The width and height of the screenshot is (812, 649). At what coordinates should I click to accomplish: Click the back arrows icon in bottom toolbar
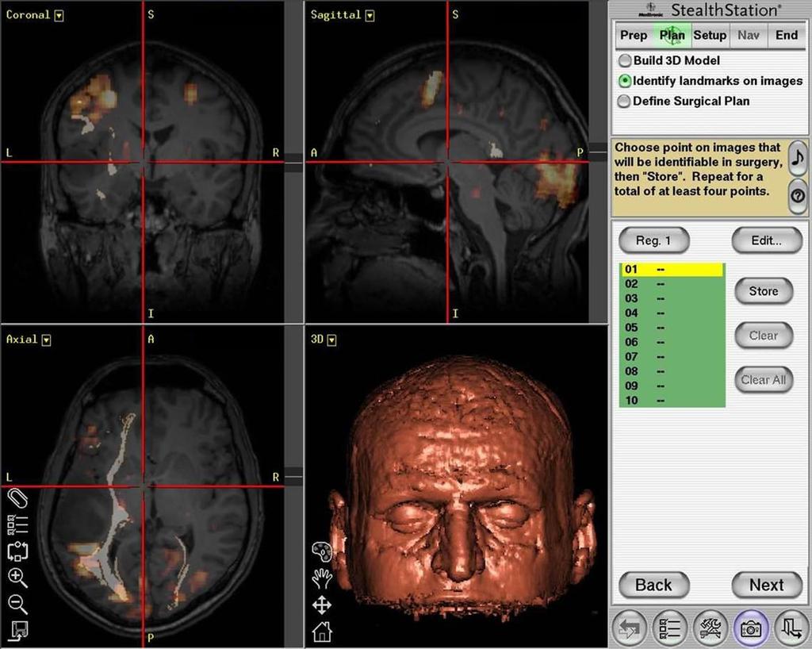(629, 628)
